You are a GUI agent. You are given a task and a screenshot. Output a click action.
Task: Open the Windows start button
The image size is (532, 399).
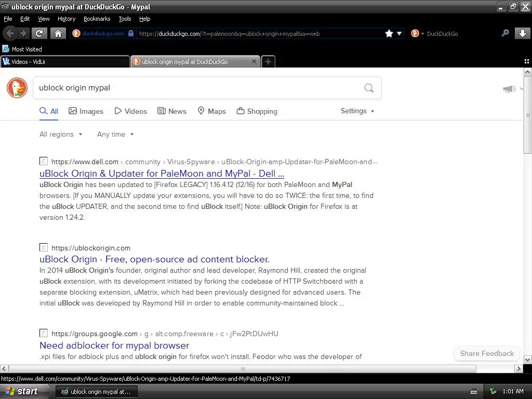point(24,392)
